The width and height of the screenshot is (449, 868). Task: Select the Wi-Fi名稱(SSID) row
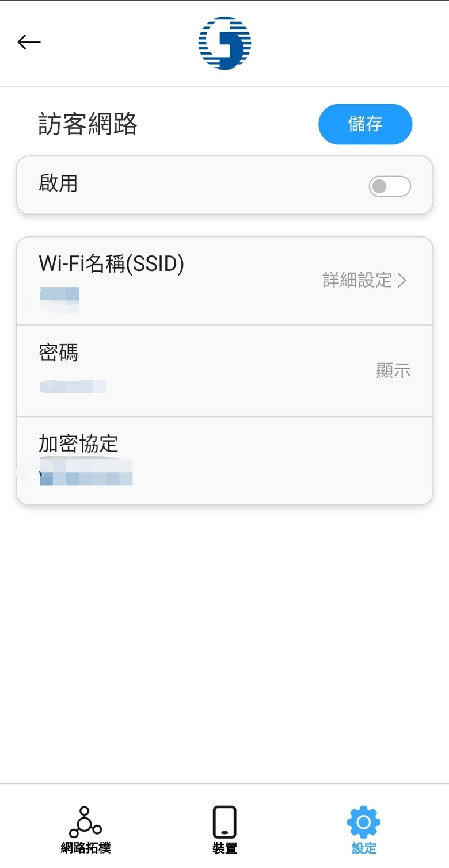[224, 281]
